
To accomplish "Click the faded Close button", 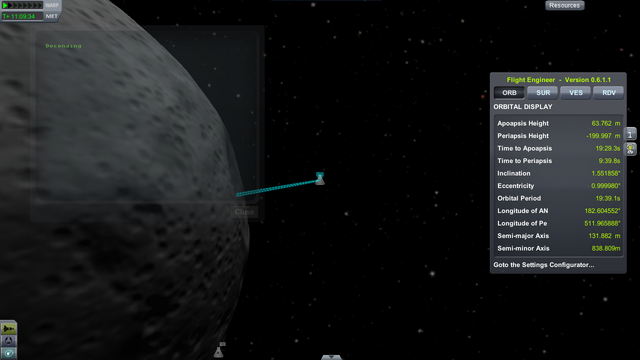I will [244, 212].
